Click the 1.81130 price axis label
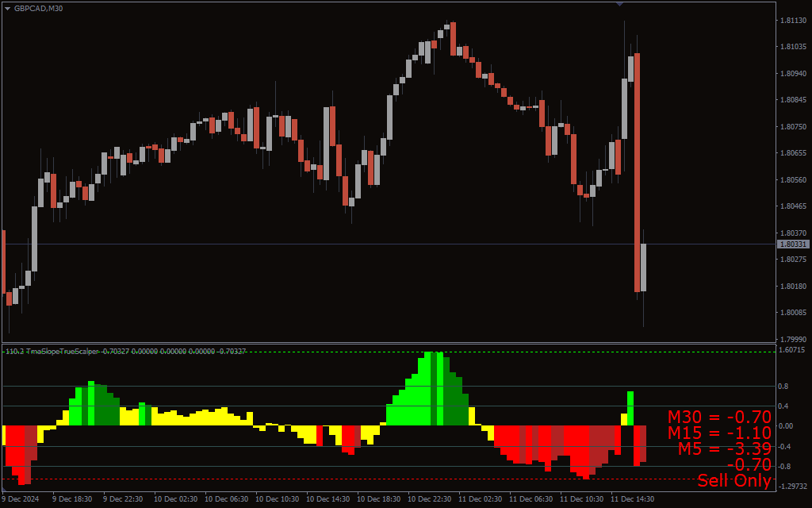The width and height of the screenshot is (812, 508). pos(793,21)
